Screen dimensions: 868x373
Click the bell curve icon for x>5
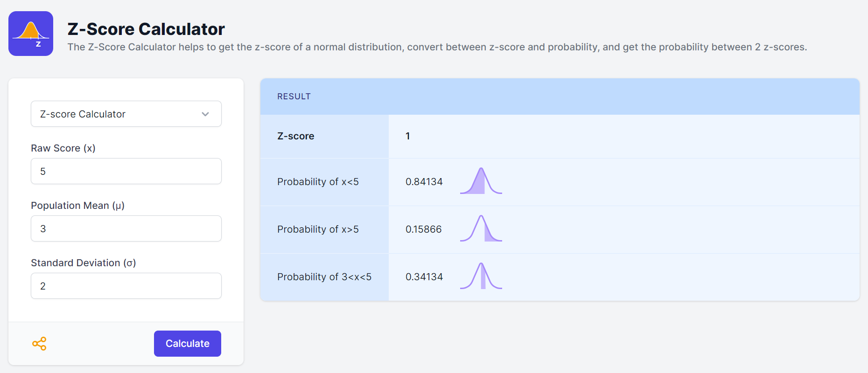(x=481, y=229)
